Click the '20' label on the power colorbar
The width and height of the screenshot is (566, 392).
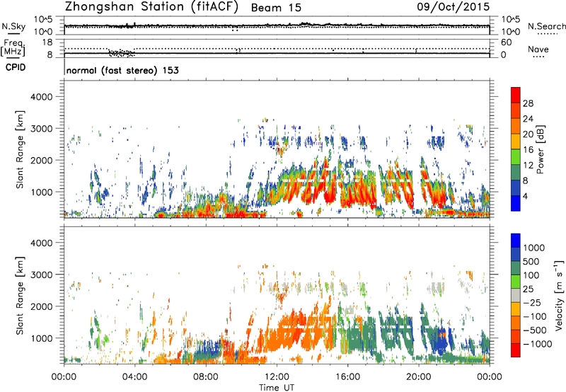coord(528,134)
